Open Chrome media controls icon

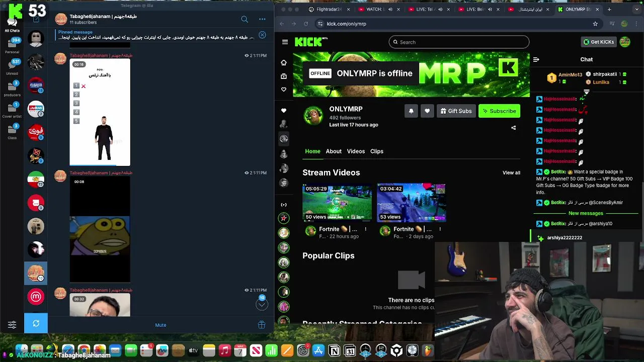coord(612,24)
